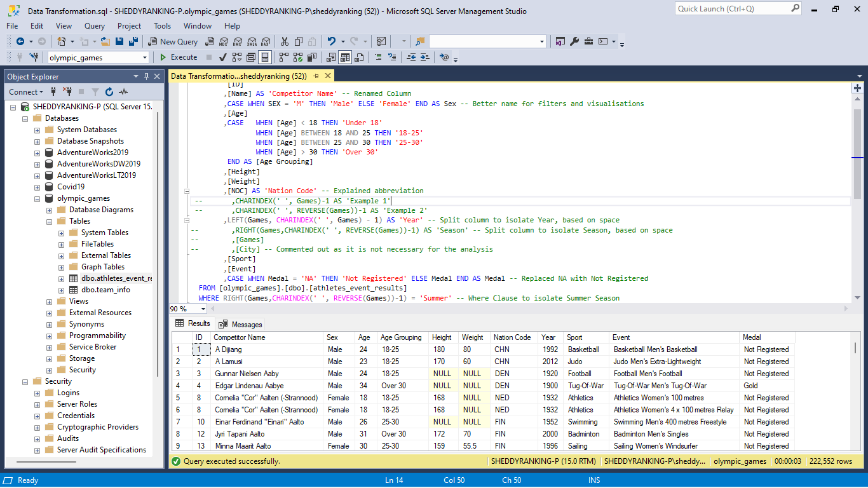Select the Cut scissors icon

tap(285, 41)
